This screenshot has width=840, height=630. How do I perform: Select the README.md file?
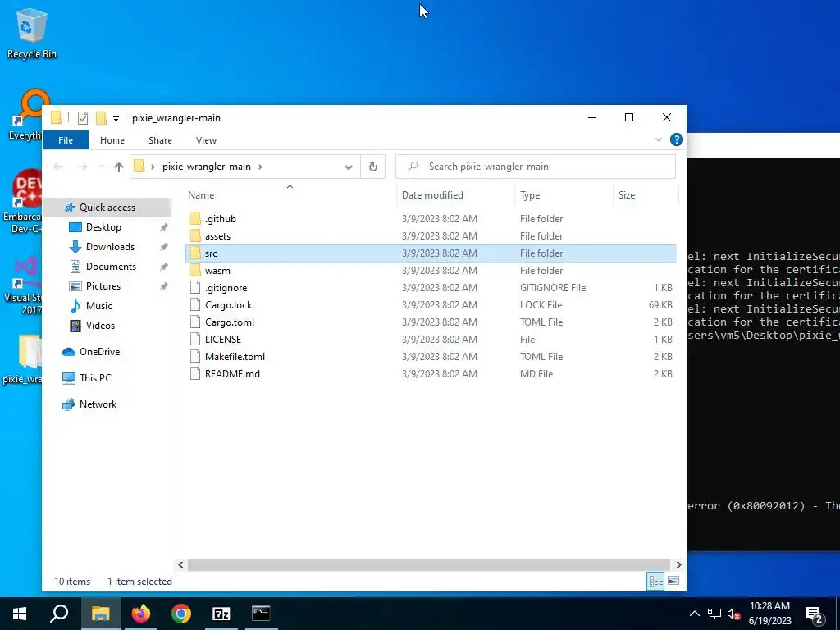point(431,374)
